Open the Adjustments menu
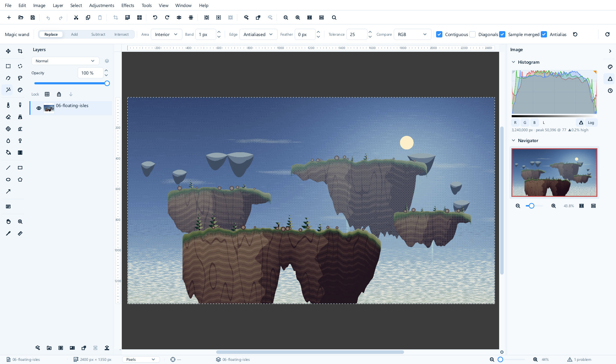 (101, 5)
